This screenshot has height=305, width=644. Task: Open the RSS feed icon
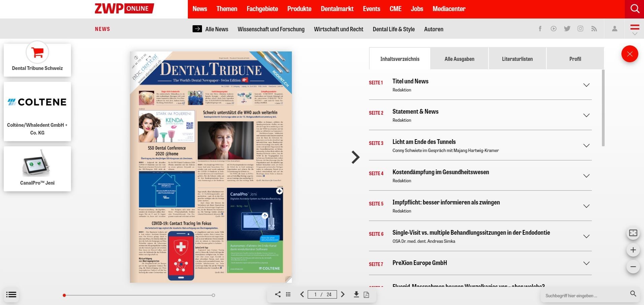[x=594, y=29]
